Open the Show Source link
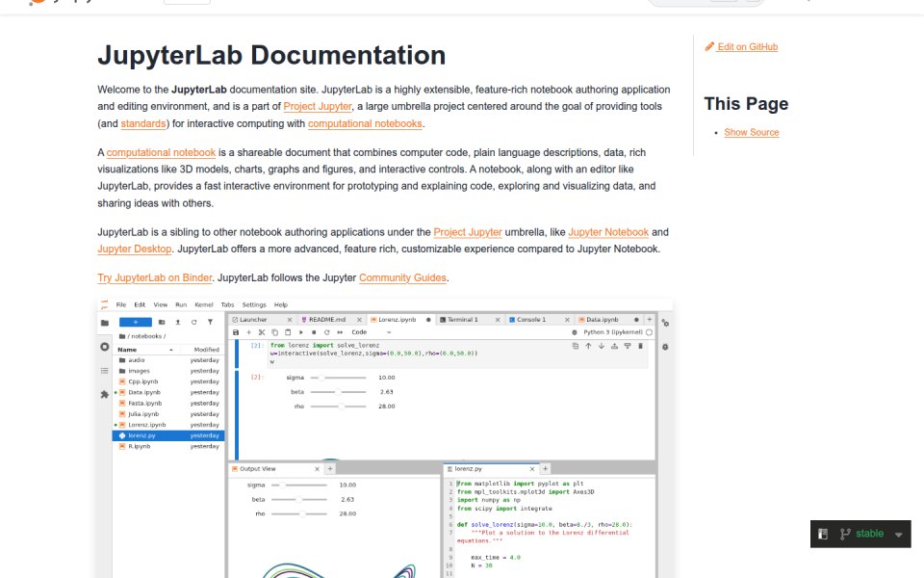The image size is (924, 578). 752,132
